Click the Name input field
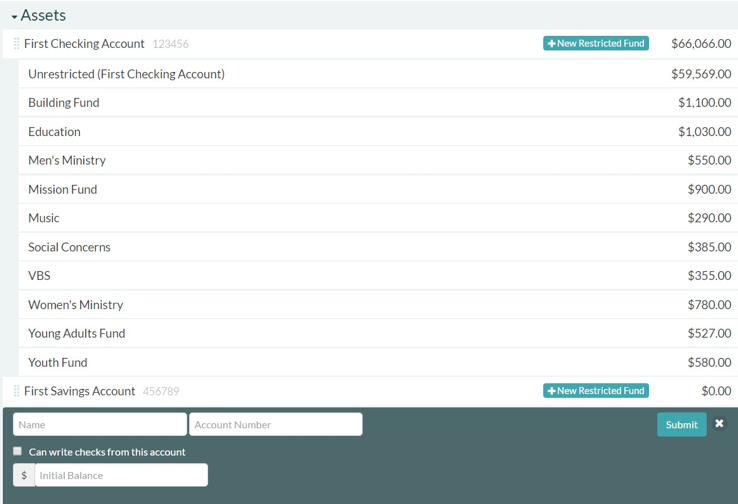Screen dimensions: 738x504 [x=100, y=425]
